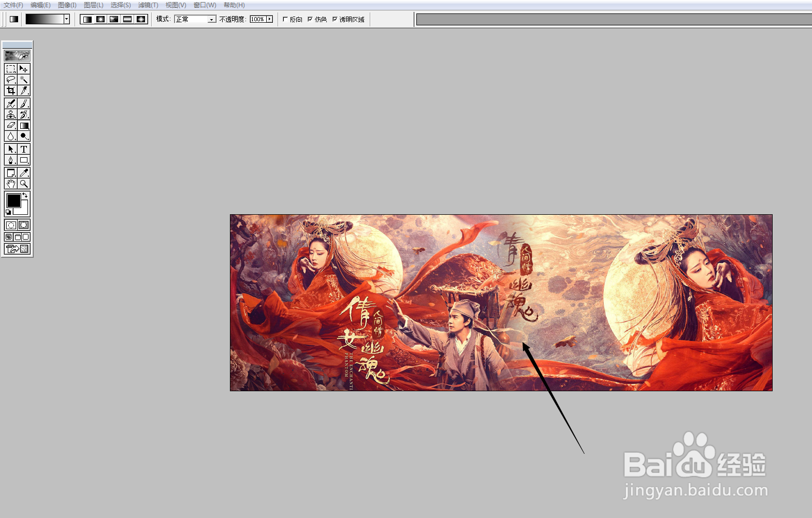Select the Rectangular Marquee tool
The image size is (812, 518).
[x=11, y=69]
